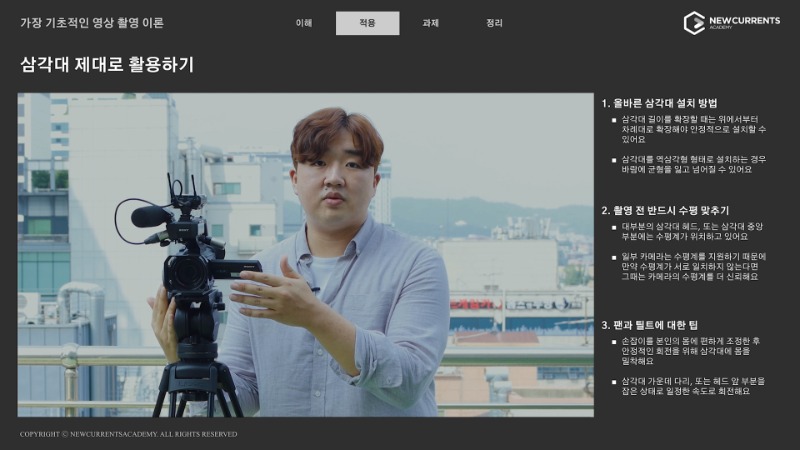Viewport: 800px width, 450px height.
Task: Open the 이해 tab
Action: pos(304,23)
